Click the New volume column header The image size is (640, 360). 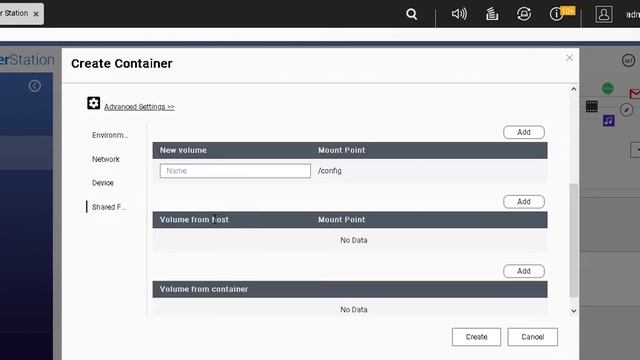click(x=183, y=150)
